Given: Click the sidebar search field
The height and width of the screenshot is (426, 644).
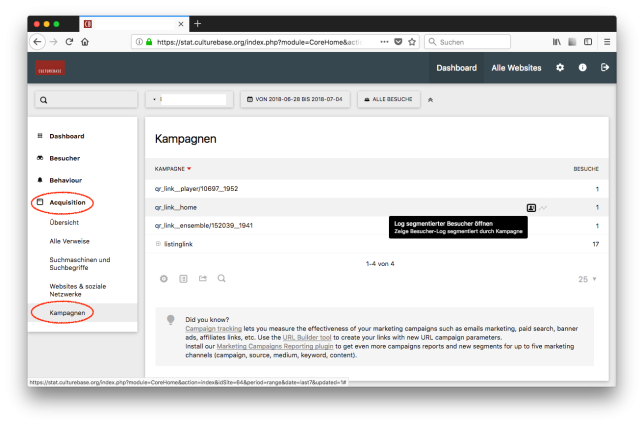Looking at the screenshot, I should (x=86, y=100).
